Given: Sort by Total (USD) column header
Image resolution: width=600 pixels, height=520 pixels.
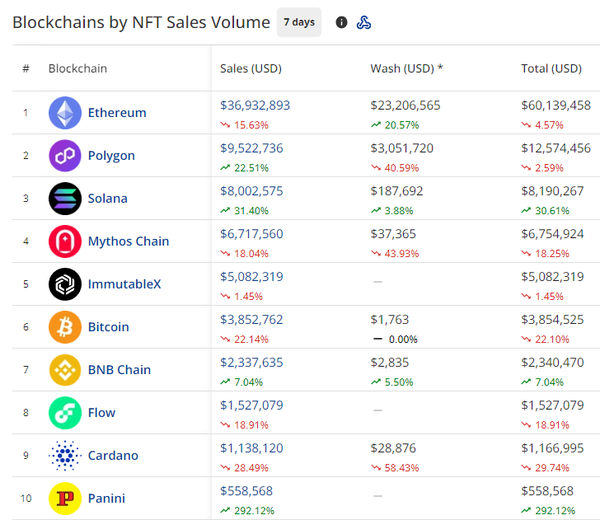Looking at the screenshot, I should click(551, 69).
